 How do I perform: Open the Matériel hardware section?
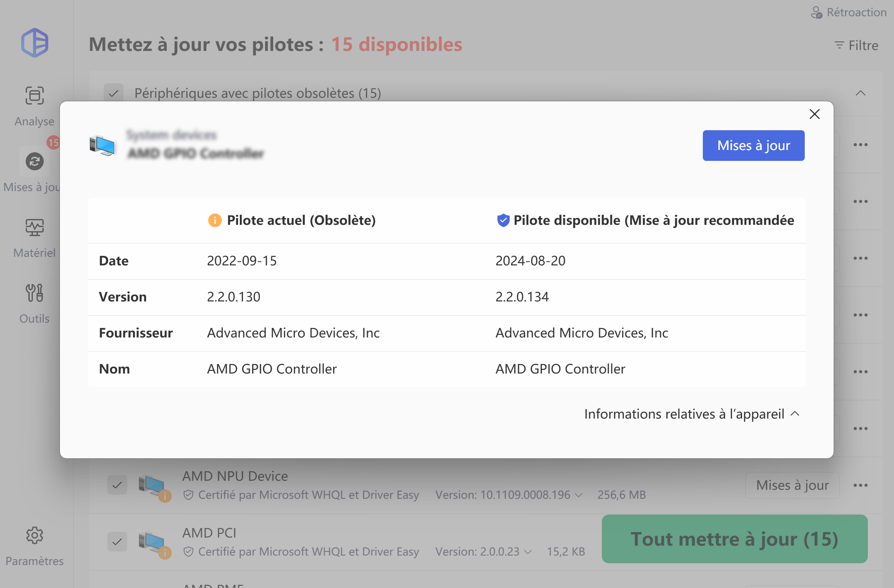pyautogui.click(x=34, y=238)
